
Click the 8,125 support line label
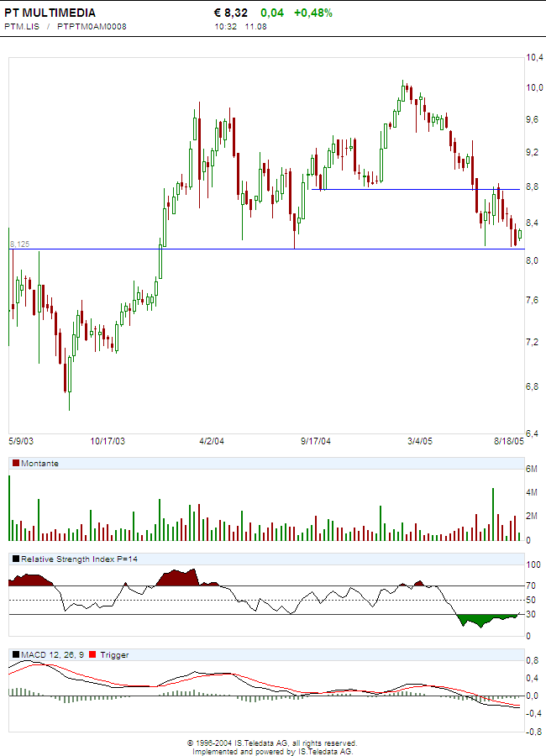[20, 244]
